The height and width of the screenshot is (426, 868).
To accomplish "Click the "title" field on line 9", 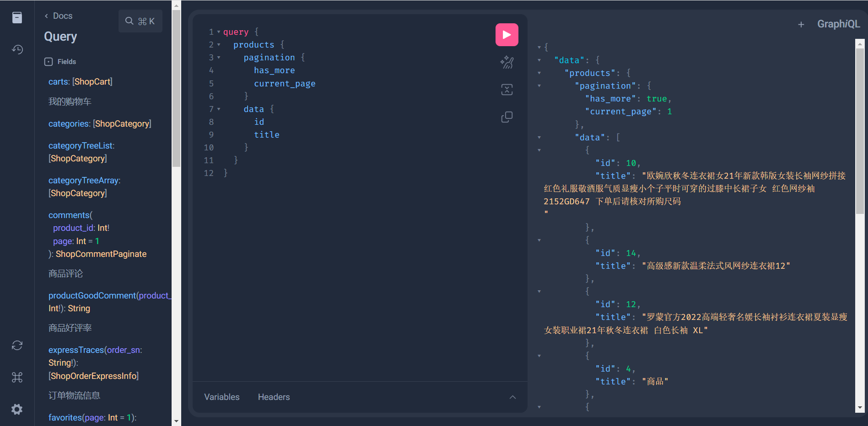I will [267, 135].
